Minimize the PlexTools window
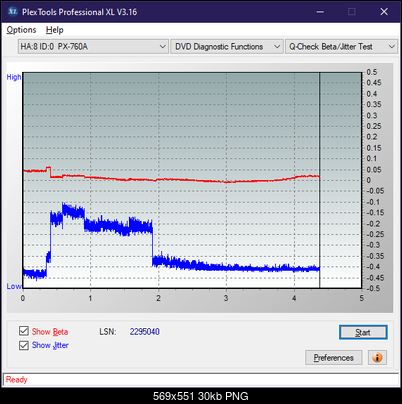Screen dimensions: 402x404 (320, 12)
